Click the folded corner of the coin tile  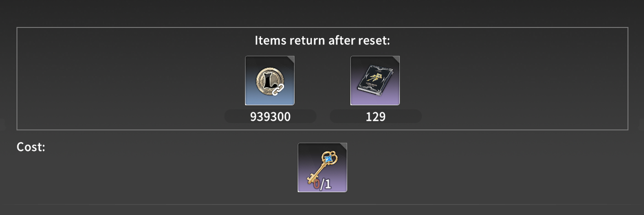pos(291,59)
